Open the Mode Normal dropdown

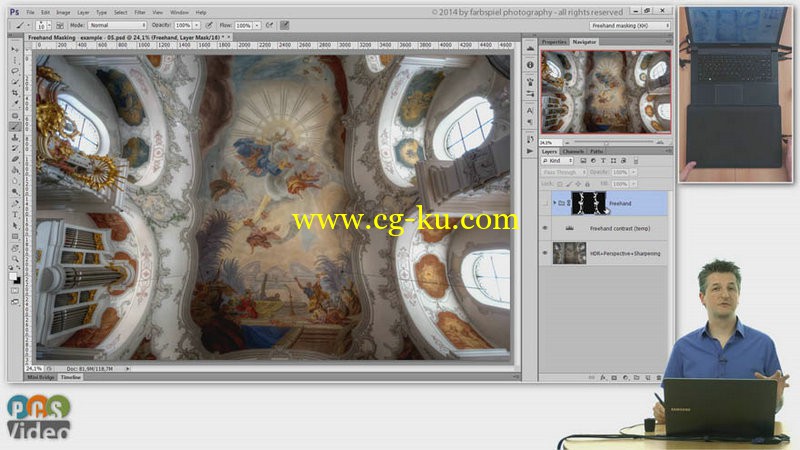[117, 25]
